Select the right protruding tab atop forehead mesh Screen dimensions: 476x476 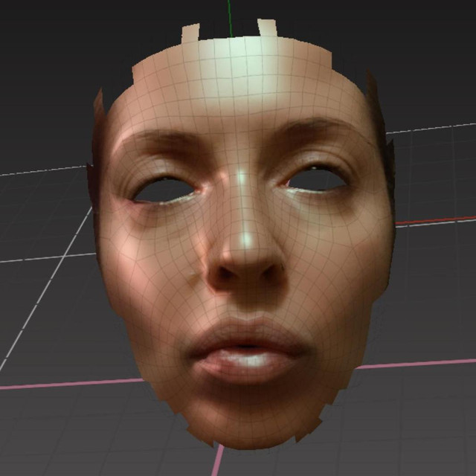coord(267,28)
